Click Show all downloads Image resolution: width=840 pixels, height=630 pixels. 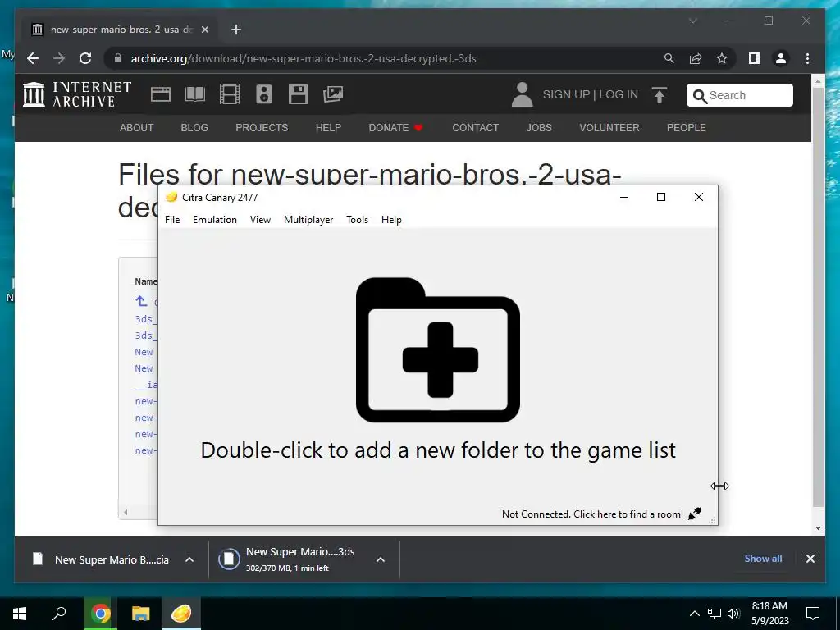[x=763, y=558]
